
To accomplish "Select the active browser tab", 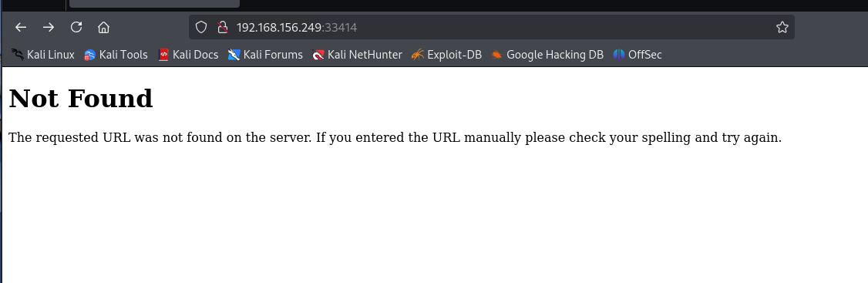I will (154, 3).
